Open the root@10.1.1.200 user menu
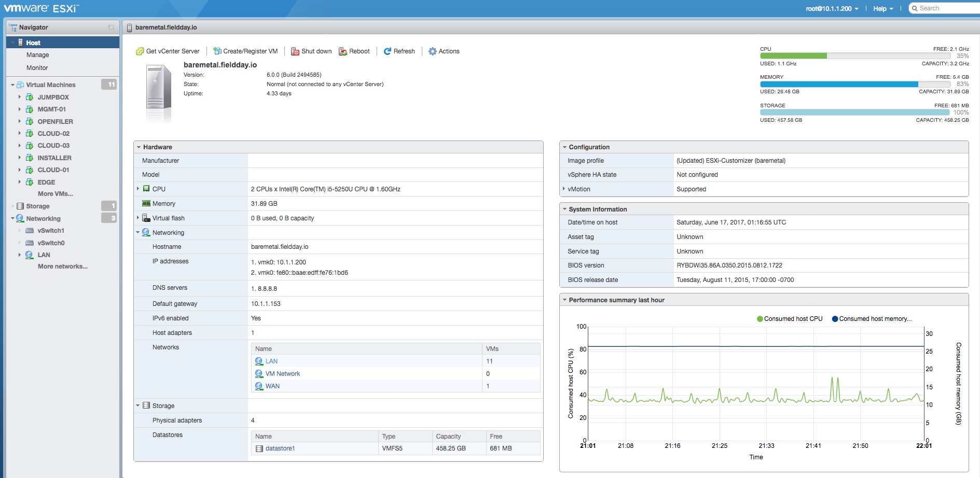 pos(832,8)
